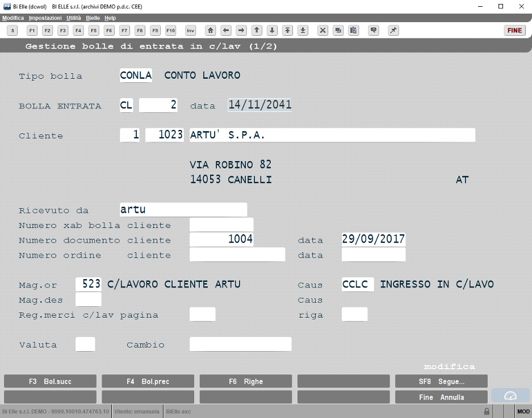Open the Impostazioni menu
The height and width of the screenshot is (418, 532).
point(45,18)
